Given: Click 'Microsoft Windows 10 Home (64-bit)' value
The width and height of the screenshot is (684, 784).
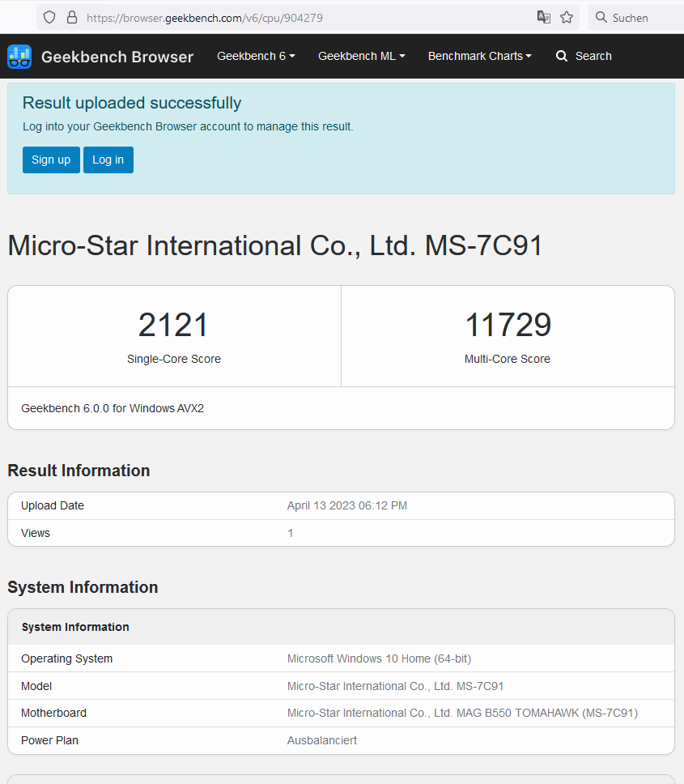Looking at the screenshot, I should pyautogui.click(x=379, y=658).
